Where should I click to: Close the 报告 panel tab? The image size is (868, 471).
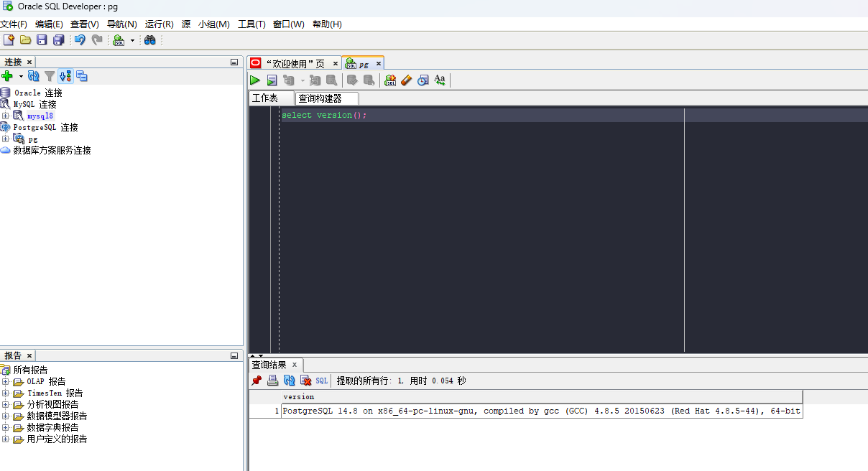pos(29,356)
